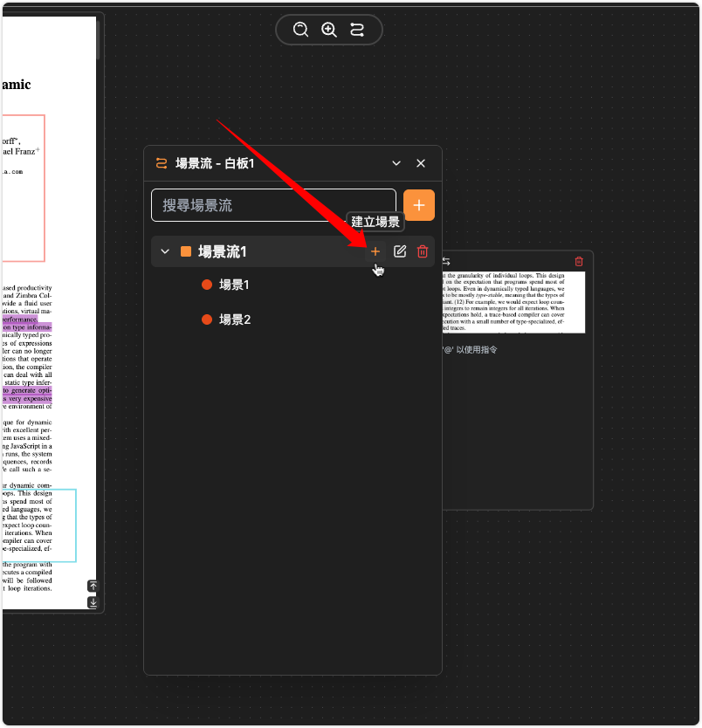Delete 場景流1 with the red trash icon
Screen dimensions: 702x728
click(423, 251)
